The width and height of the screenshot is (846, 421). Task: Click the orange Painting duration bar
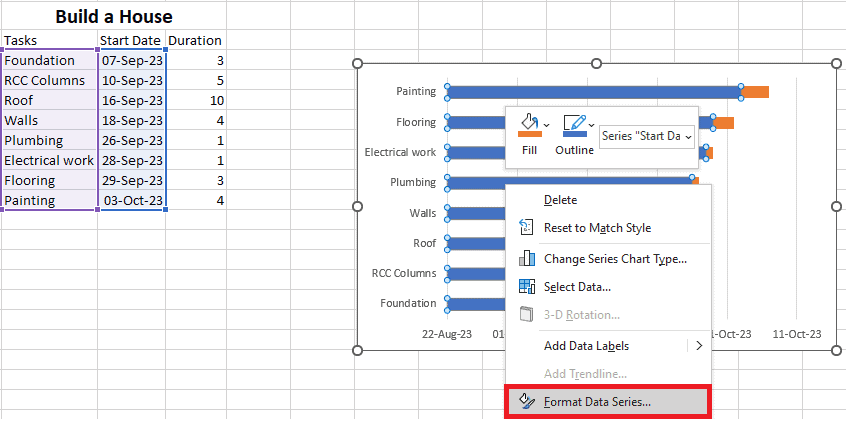(755, 92)
